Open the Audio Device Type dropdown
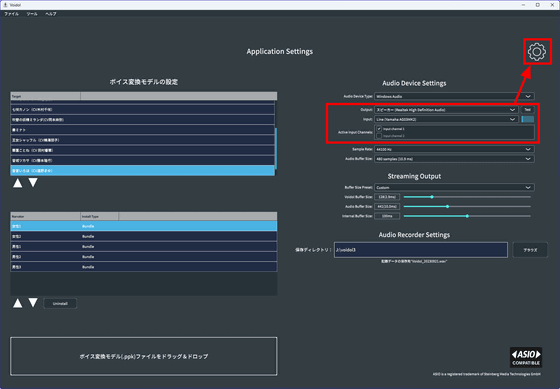Viewport: 560px width, 389px height. tap(454, 96)
